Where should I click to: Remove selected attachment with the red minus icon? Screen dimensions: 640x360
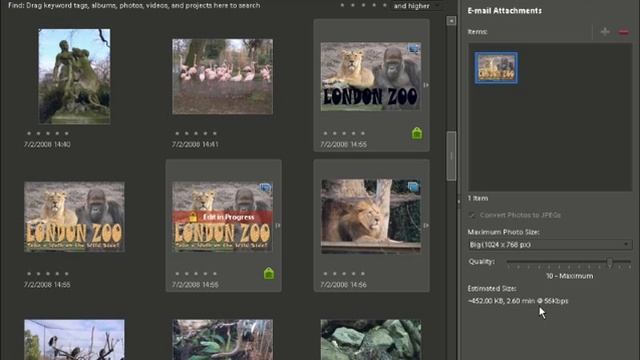pos(624,32)
